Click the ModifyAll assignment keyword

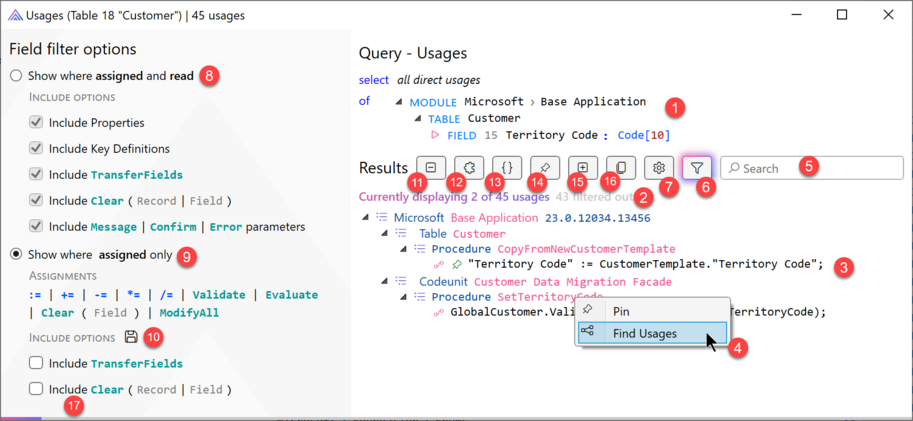click(190, 313)
